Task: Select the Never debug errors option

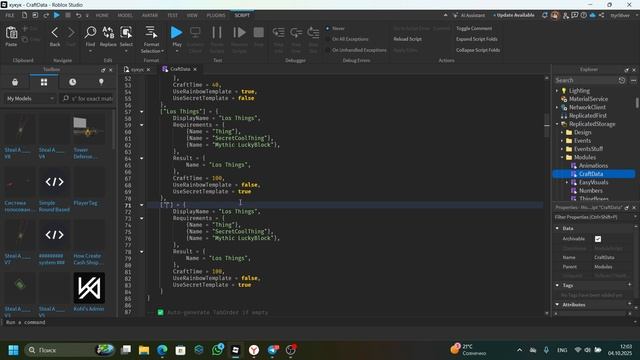Action: coord(335,29)
